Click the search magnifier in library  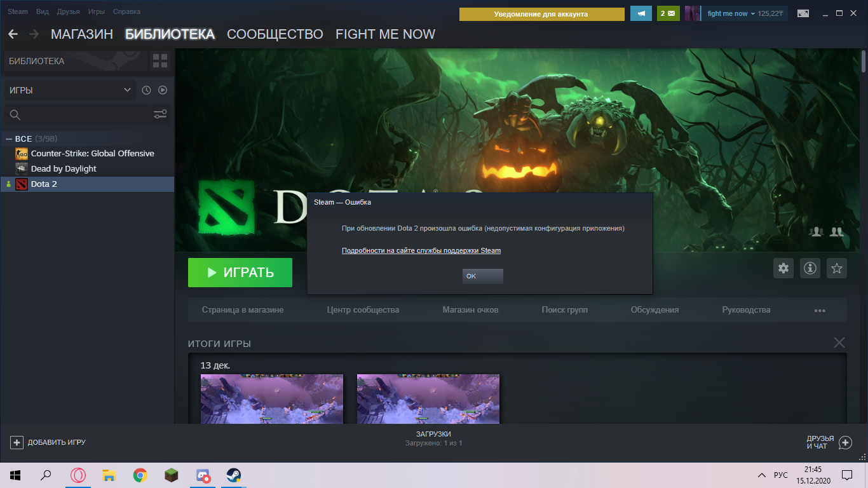[15, 115]
